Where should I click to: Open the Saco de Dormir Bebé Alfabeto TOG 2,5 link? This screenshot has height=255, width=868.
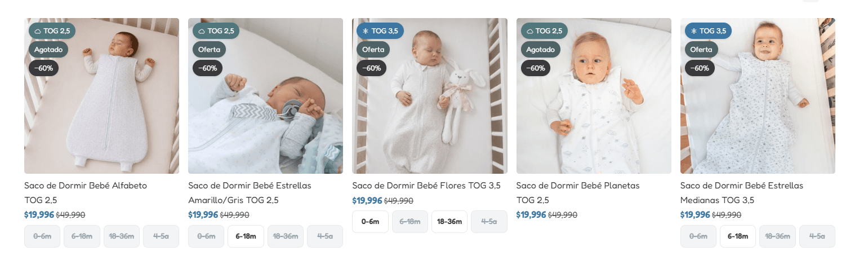click(x=86, y=192)
